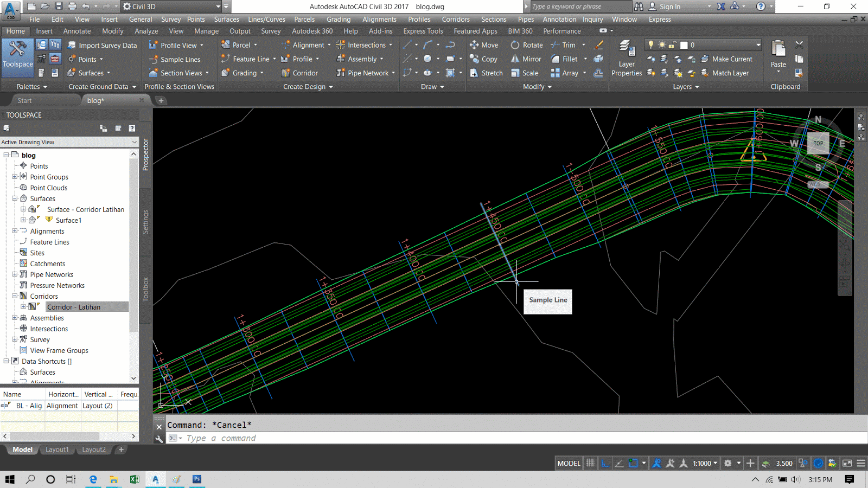The height and width of the screenshot is (488, 868).
Task: Switch to the Layout1 tab
Action: [57, 450]
